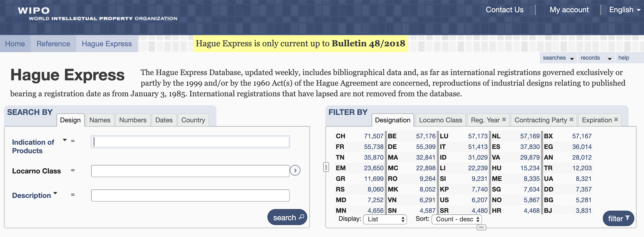Open the searches menu
644x237 pixels.
point(558,58)
